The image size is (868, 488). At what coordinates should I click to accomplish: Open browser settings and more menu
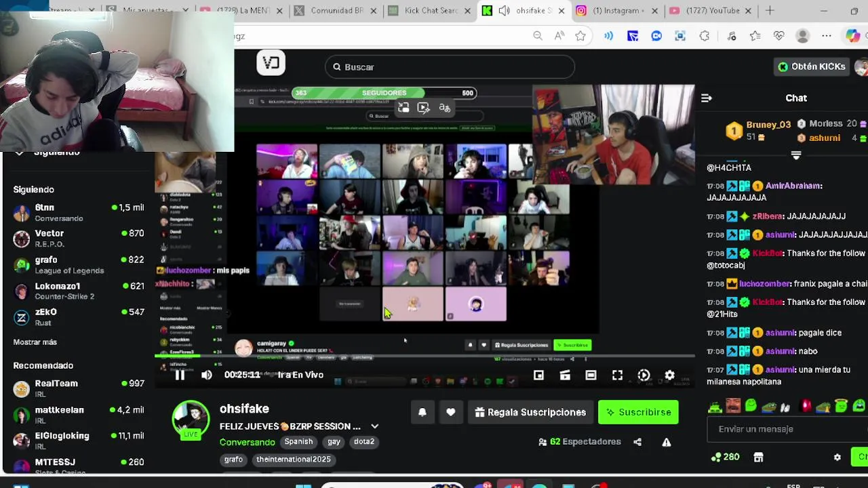click(827, 36)
